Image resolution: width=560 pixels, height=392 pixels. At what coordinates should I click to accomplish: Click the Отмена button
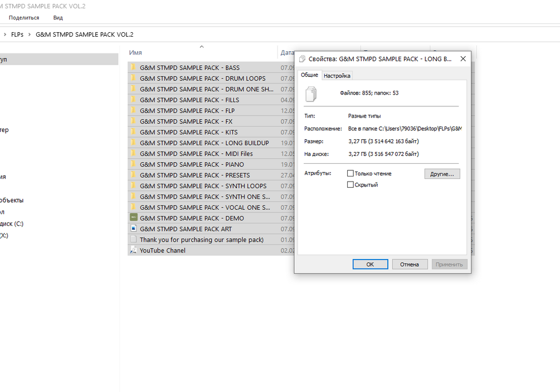pos(410,264)
